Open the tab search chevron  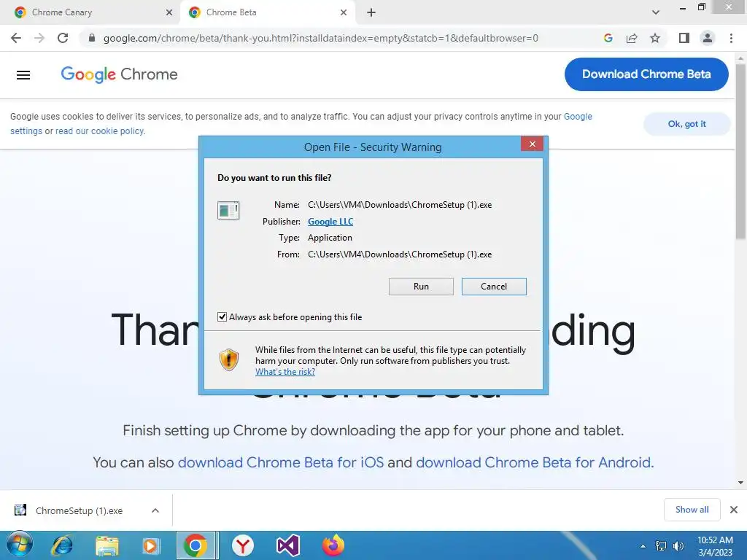[x=656, y=12]
